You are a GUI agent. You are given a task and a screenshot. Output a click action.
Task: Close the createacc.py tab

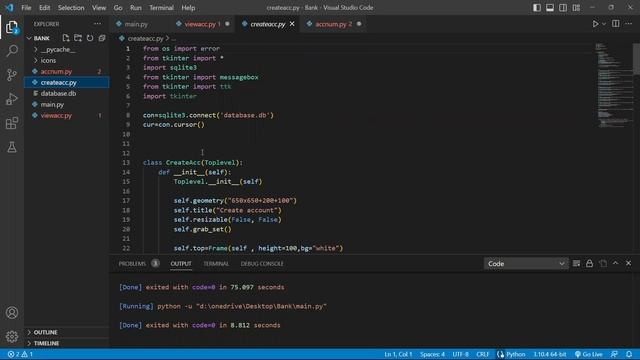pyautogui.click(x=292, y=24)
